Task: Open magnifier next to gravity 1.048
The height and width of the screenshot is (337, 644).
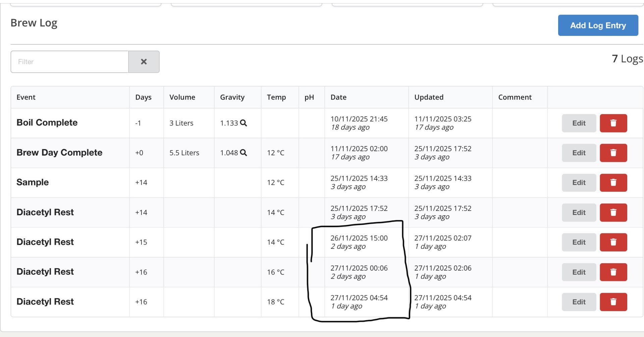Action: point(244,153)
